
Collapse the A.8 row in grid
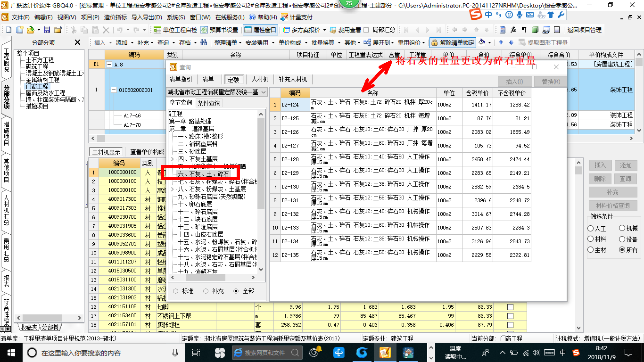click(x=109, y=64)
